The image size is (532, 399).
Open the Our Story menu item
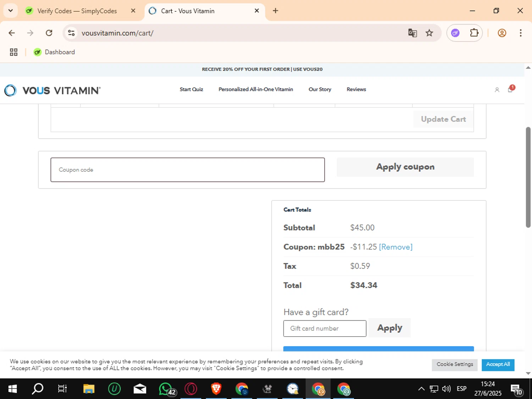pos(320,89)
